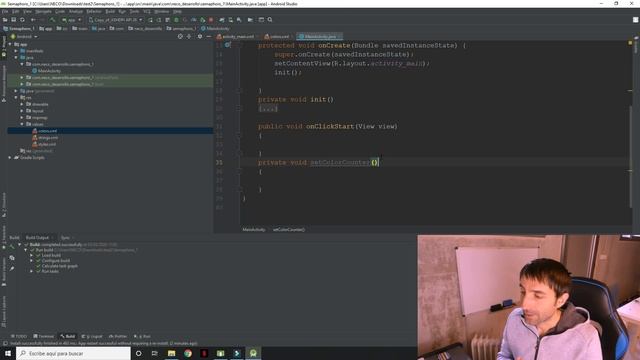640x360 pixels.
Task: Open Chrome from the Windows taskbar
Action: [x=188, y=353]
